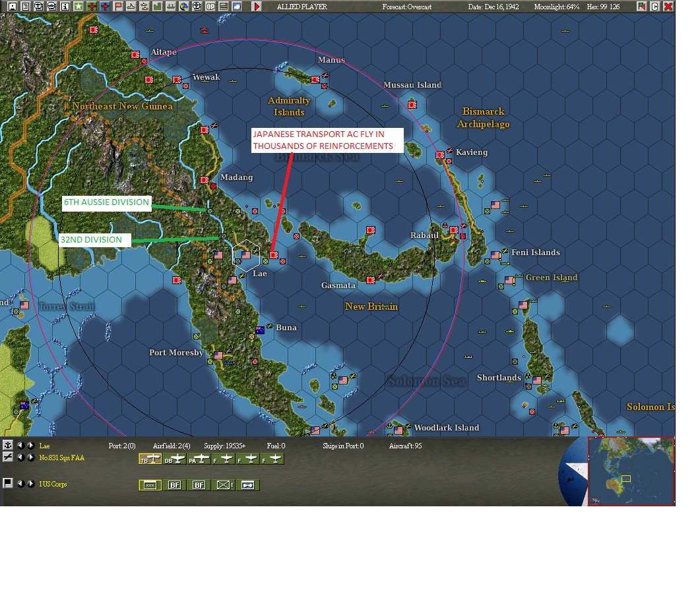Open the No.831 Sqn FAA unit link
The width and height of the screenshot is (700, 592).
(61, 458)
